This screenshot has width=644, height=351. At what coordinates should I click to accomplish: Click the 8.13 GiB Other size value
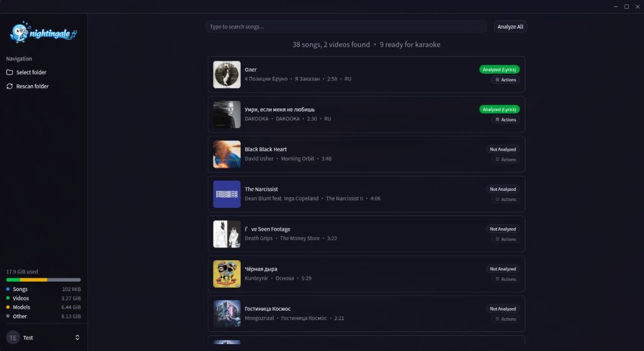click(71, 316)
